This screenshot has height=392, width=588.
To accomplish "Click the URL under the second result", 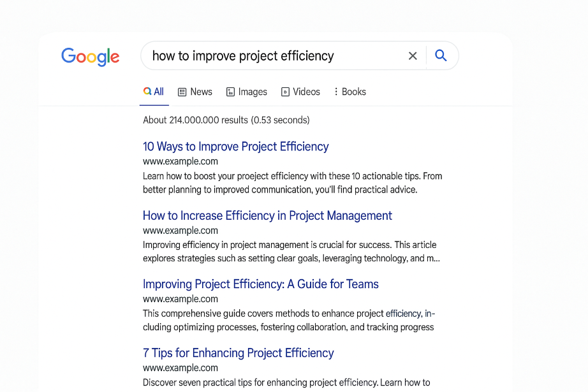I will tap(180, 230).
